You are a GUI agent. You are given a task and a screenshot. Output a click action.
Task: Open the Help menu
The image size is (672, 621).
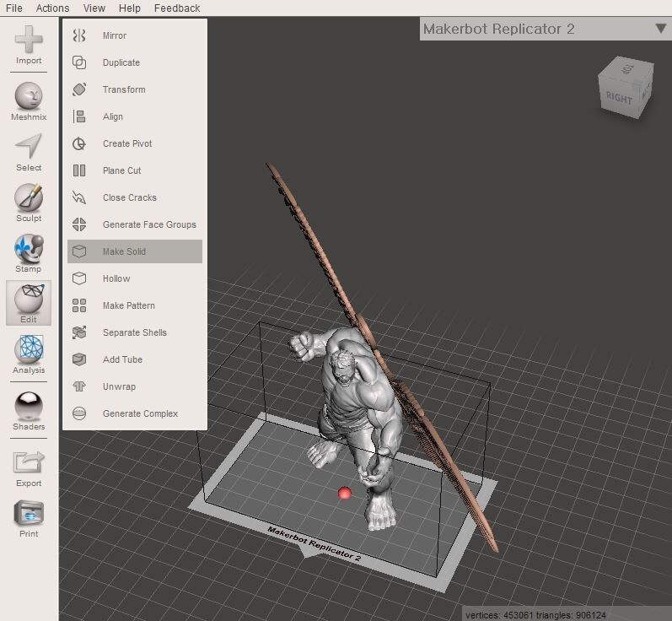point(130,8)
